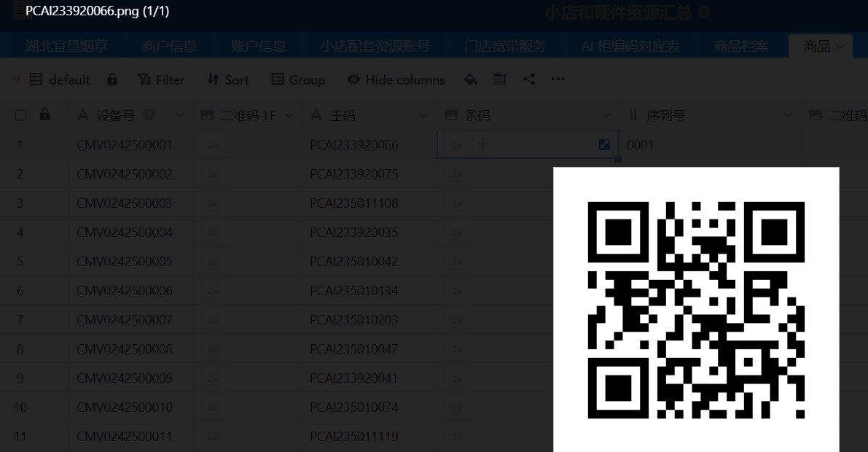Viewport: 868px width, 452px height.
Task: Click the 条码 column header
Action: [528, 115]
